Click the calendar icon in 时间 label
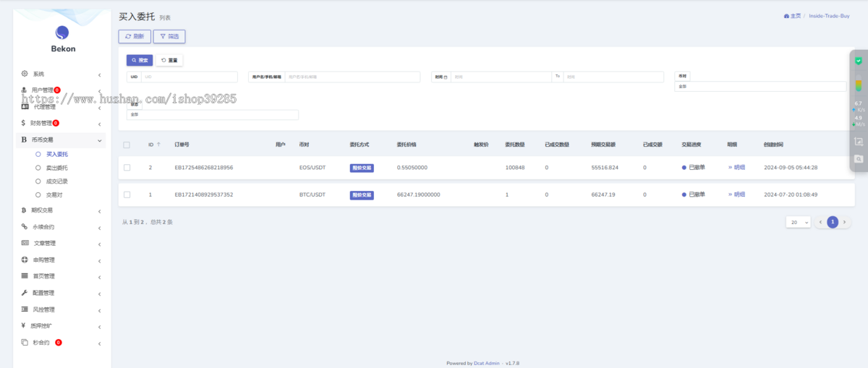 446,77
